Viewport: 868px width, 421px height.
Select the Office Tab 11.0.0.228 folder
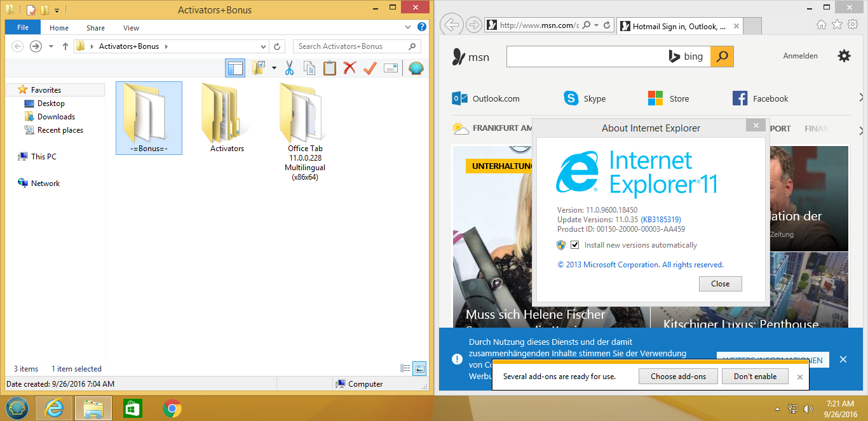coord(305,132)
